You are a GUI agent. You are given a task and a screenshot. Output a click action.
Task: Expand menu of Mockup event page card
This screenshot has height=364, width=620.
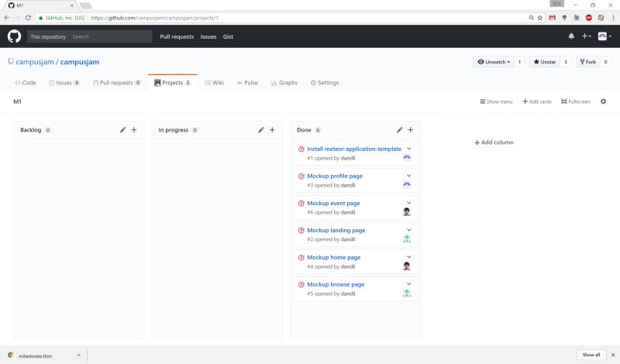(409, 203)
